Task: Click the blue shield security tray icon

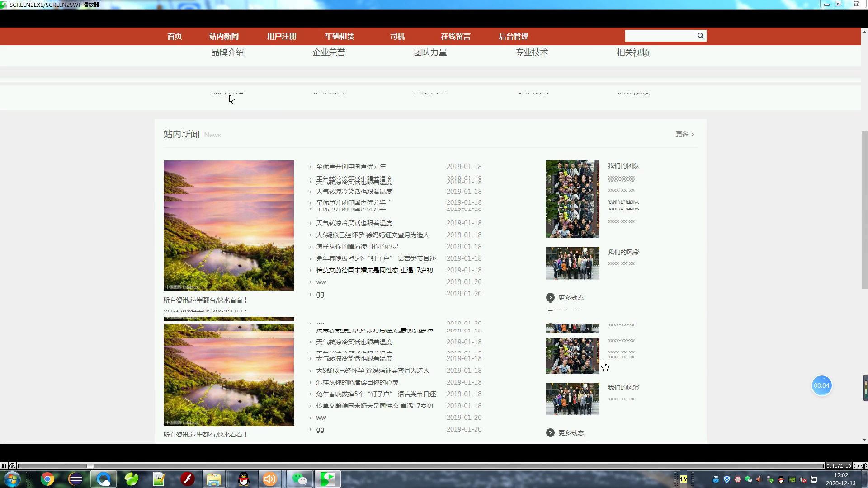Action: click(727, 479)
